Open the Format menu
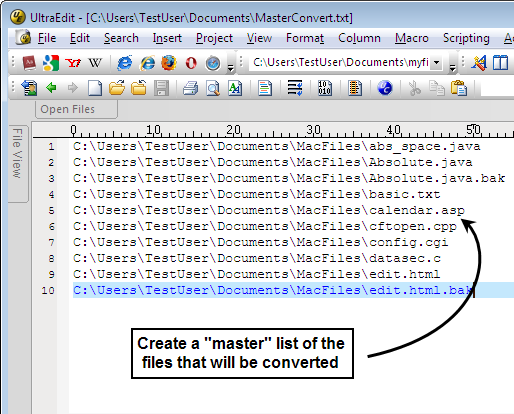Screen dimensions: 514x414 pyautogui.click(x=305, y=38)
